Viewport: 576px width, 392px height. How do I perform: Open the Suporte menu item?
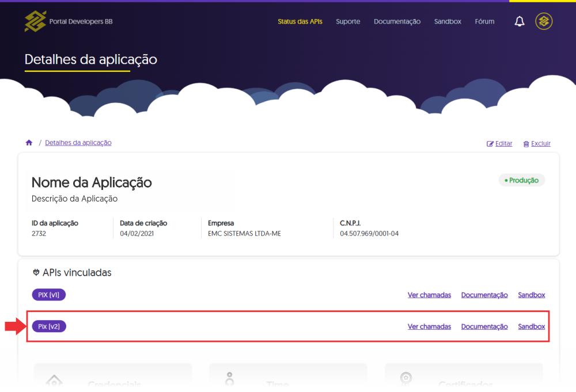click(x=348, y=21)
